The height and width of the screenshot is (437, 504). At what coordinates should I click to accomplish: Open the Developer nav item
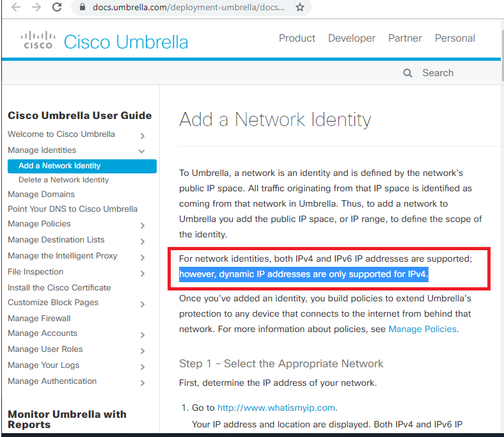point(352,38)
